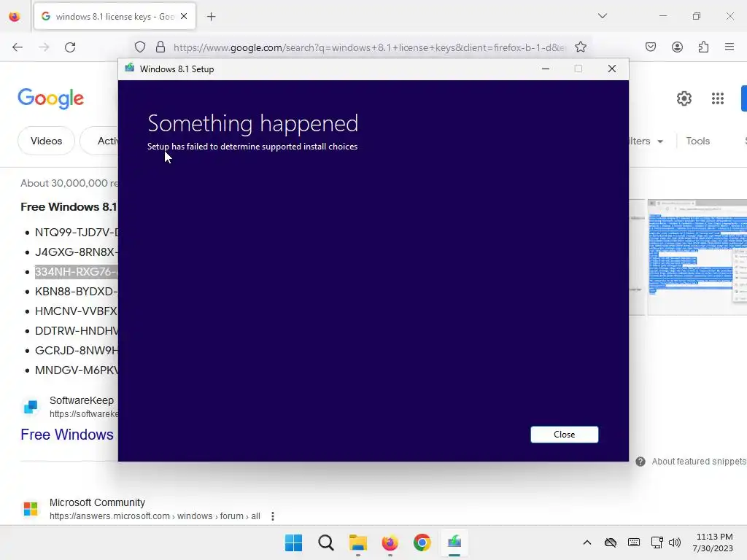The image size is (747, 560).
Task: Open the Firefox hamburger application menu
Action: [729, 47]
